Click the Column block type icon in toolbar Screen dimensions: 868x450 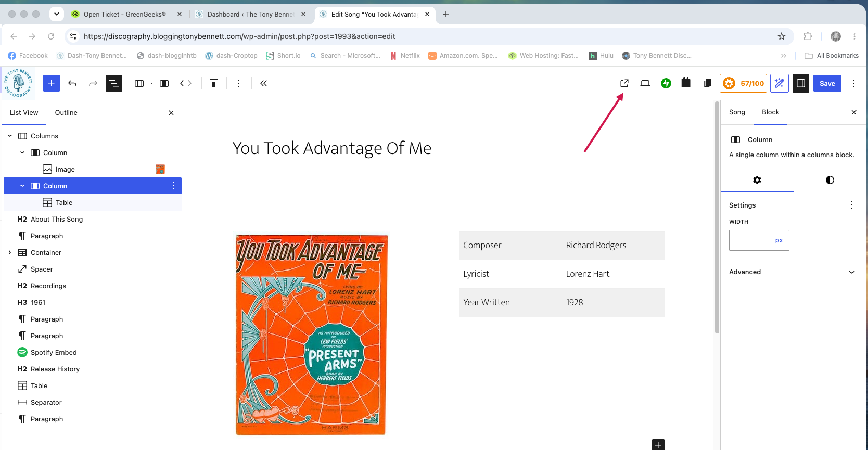[x=164, y=83]
